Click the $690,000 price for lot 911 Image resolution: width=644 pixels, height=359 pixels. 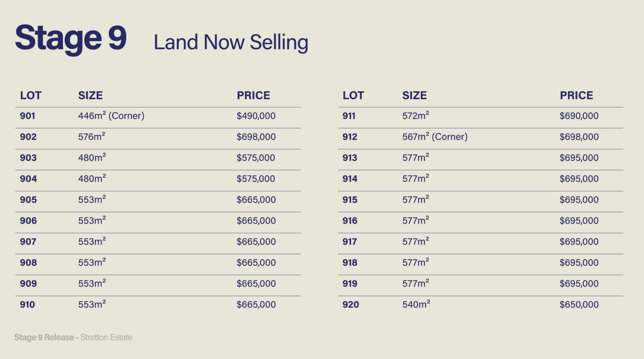point(579,116)
